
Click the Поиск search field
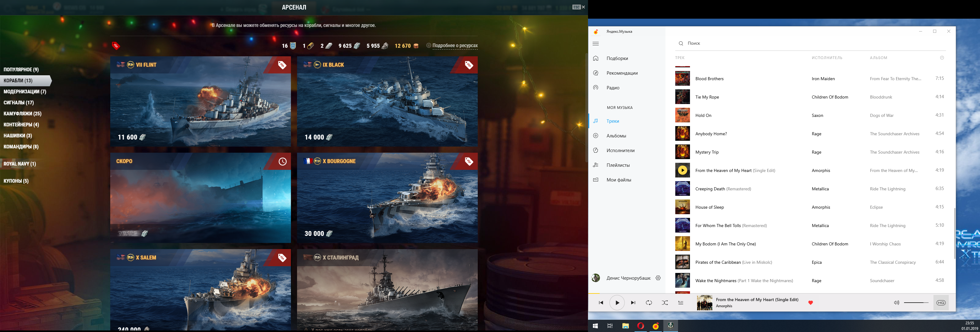pyautogui.click(x=799, y=43)
